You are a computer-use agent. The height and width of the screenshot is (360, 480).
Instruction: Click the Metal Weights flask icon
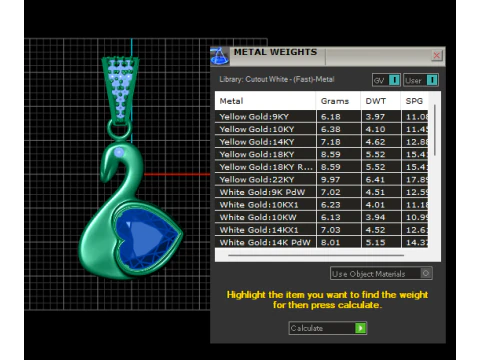pyautogui.click(x=219, y=56)
